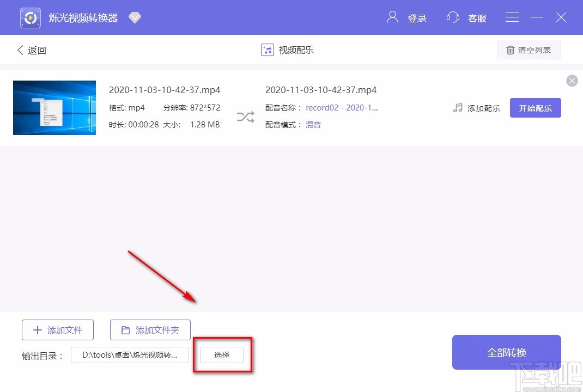The image size is (583, 392).
Task: Click 选择 to choose output directory
Action: [x=221, y=354]
